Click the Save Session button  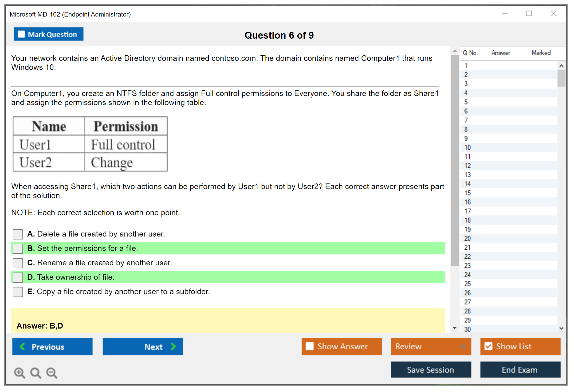point(431,370)
